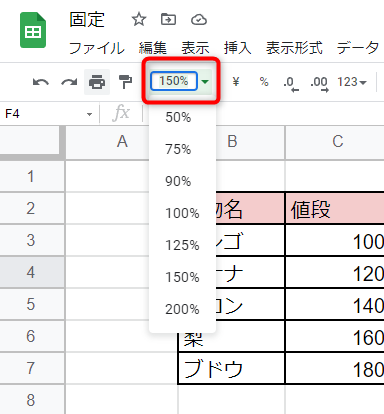
Task: Select row 4 header
Action: point(31,272)
